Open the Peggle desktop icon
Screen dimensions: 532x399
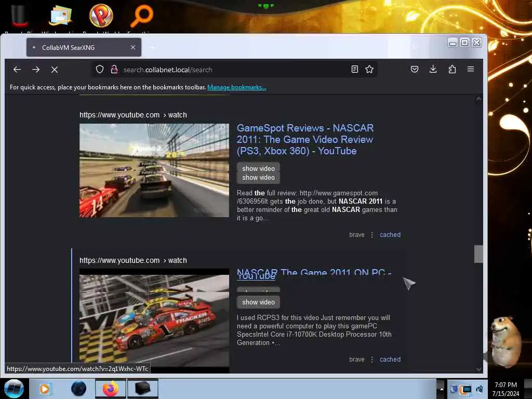point(101,17)
